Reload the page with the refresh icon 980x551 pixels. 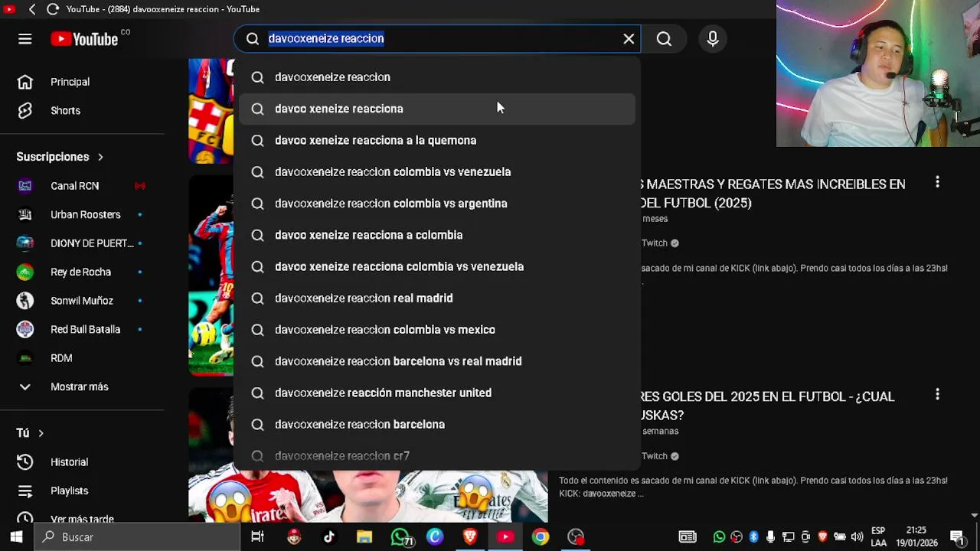coord(52,9)
